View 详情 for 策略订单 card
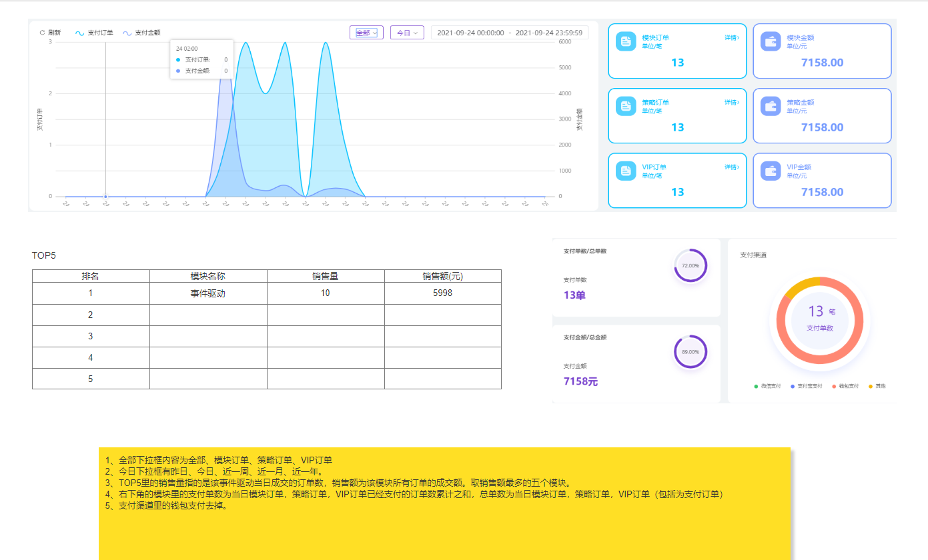Viewport: 928px width, 560px height. click(731, 103)
